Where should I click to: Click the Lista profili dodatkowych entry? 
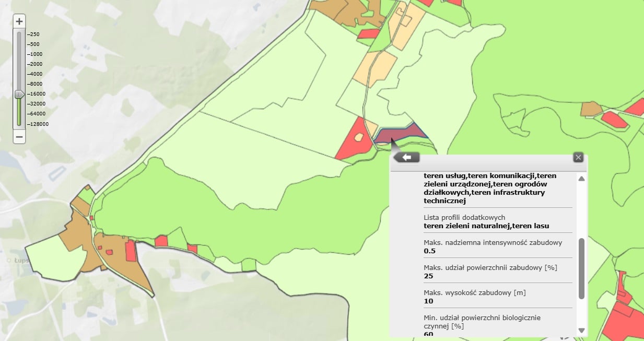pos(486,221)
